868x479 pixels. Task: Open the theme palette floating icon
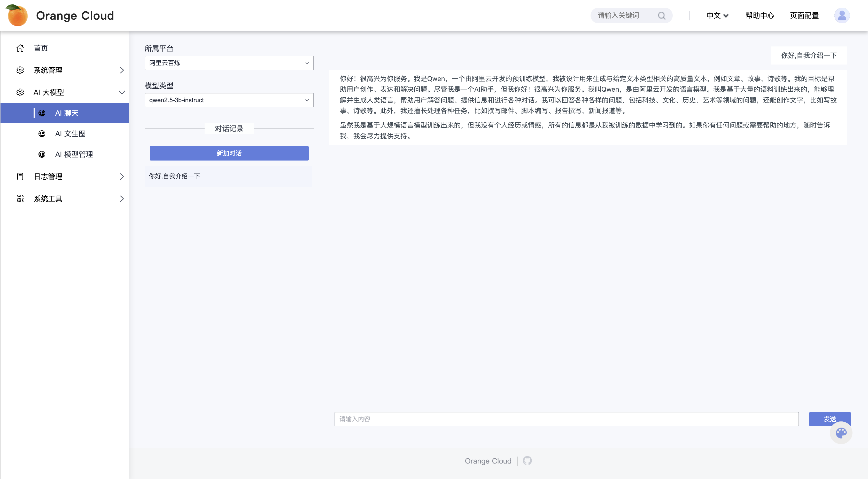coord(841,433)
